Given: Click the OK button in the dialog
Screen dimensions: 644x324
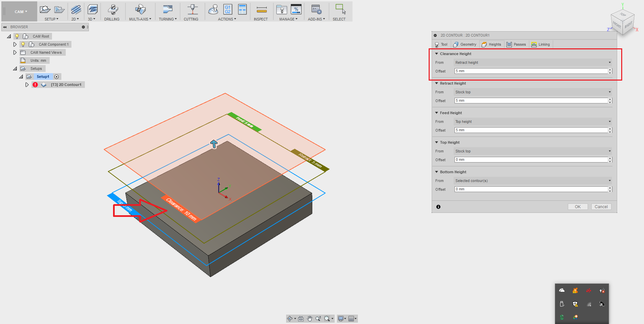Looking at the screenshot, I should (x=578, y=206).
